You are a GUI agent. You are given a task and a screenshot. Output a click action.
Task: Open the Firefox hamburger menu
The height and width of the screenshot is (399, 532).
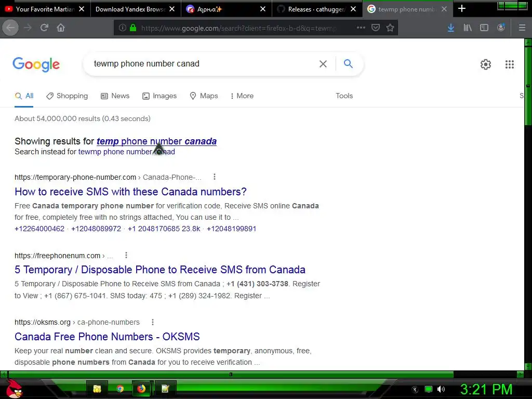pyautogui.click(x=522, y=28)
